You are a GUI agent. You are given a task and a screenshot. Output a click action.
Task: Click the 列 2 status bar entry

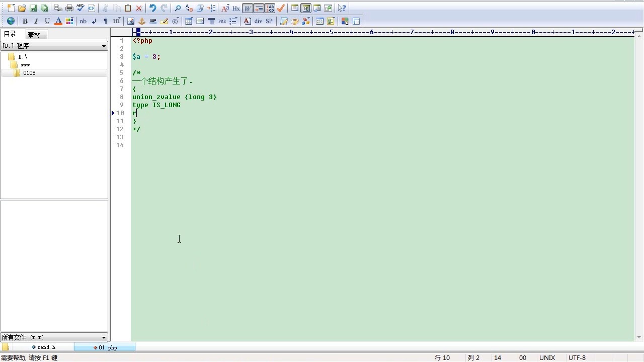tap(474, 357)
